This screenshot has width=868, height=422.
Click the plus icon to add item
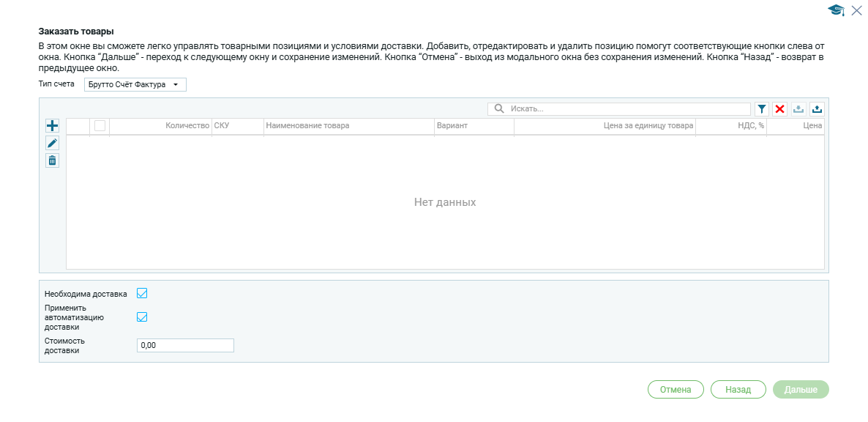point(52,126)
